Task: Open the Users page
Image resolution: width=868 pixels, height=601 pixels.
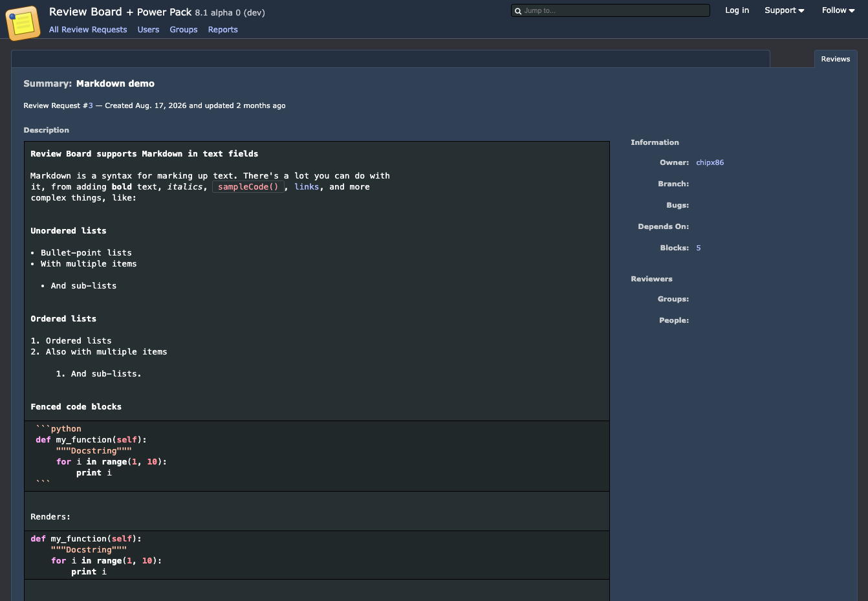Action: click(x=148, y=30)
